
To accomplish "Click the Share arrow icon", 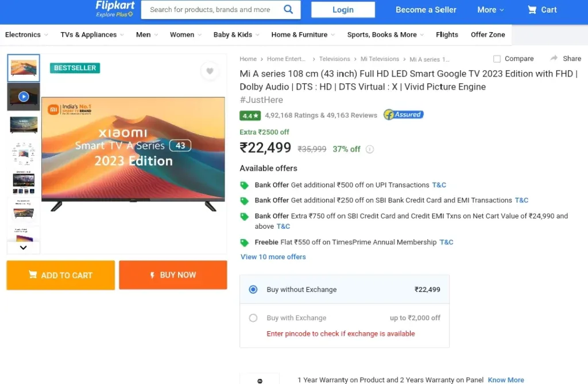I will click(554, 59).
